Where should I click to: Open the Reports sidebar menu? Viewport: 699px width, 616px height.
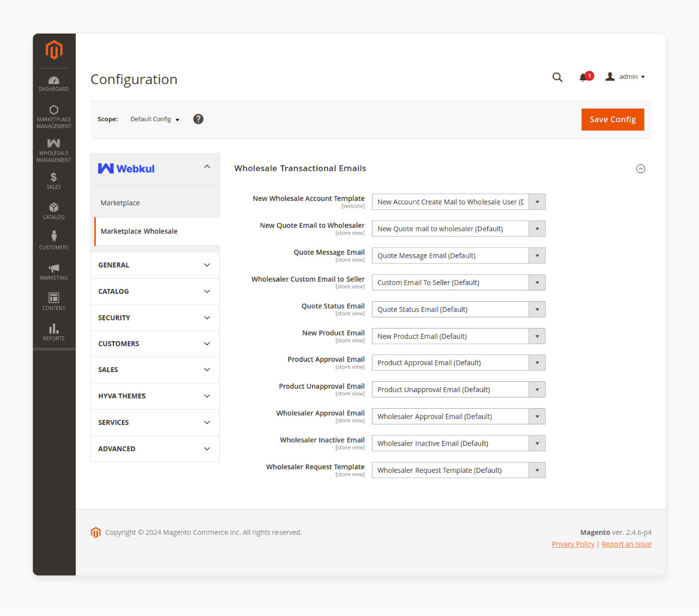[54, 332]
